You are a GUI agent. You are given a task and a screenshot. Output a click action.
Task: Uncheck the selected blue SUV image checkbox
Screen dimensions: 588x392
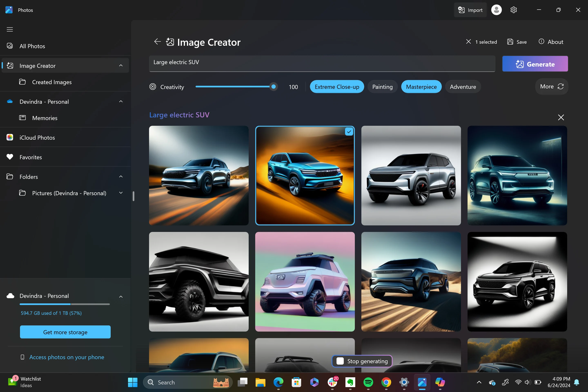(349, 132)
